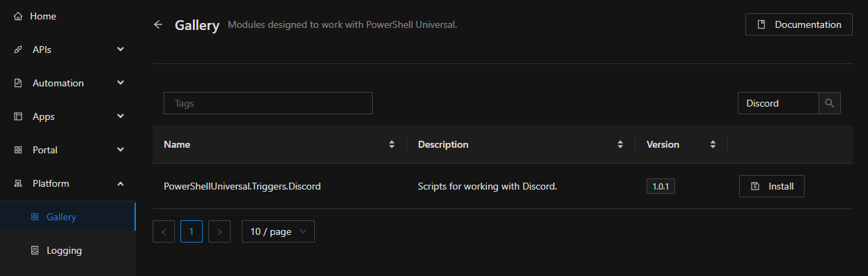
Task: Click the Home house icon
Action: point(18,16)
